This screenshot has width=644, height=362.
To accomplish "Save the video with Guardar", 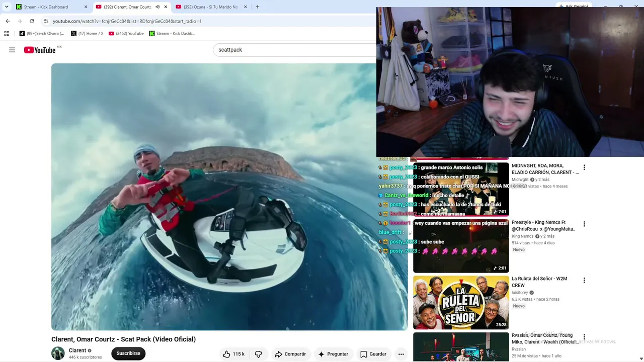I will [x=373, y=354].
